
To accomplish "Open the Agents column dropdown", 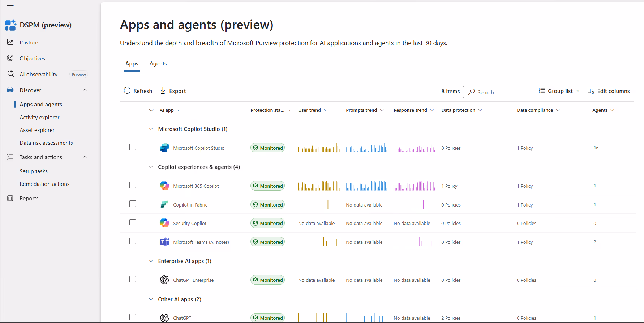I will 612,110.
